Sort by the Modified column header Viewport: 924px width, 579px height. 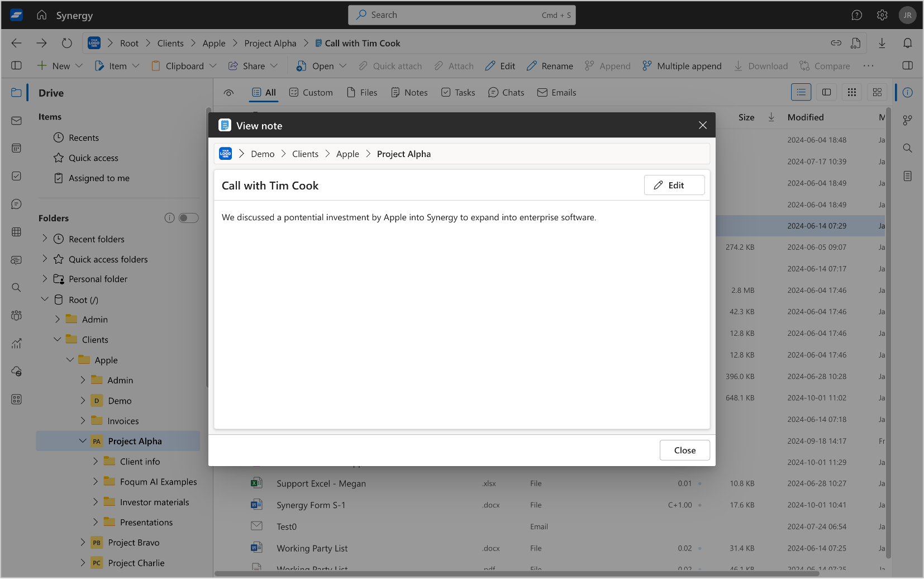point(805,117)
